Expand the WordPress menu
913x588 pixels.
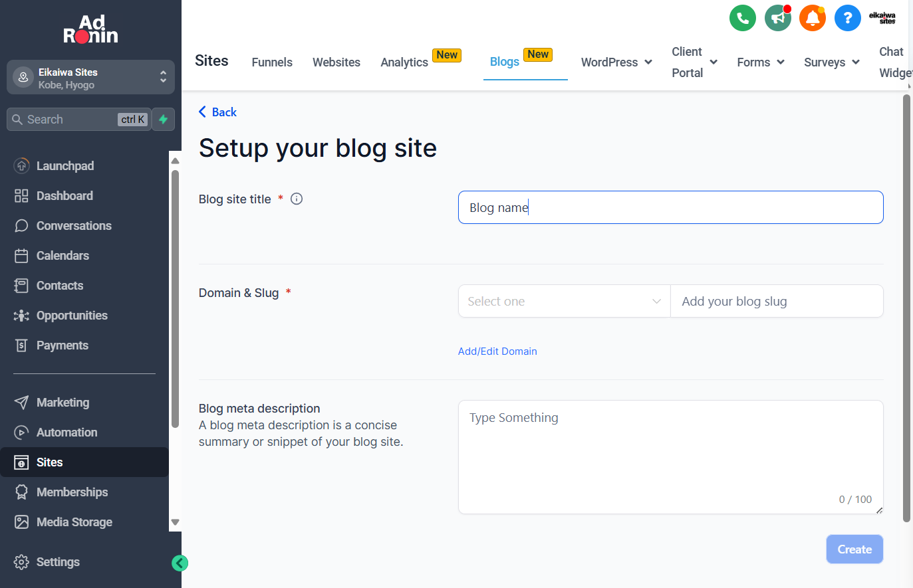(616, 62)
